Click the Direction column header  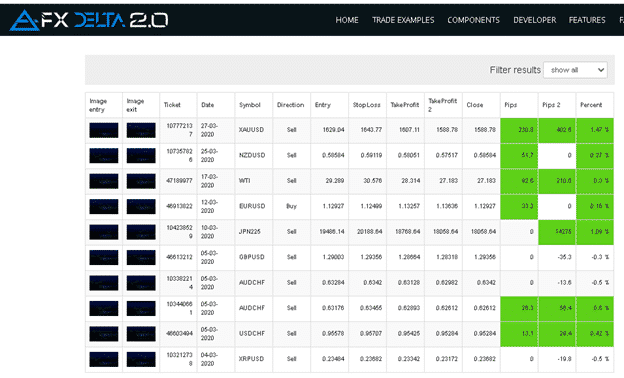point(291,105)
